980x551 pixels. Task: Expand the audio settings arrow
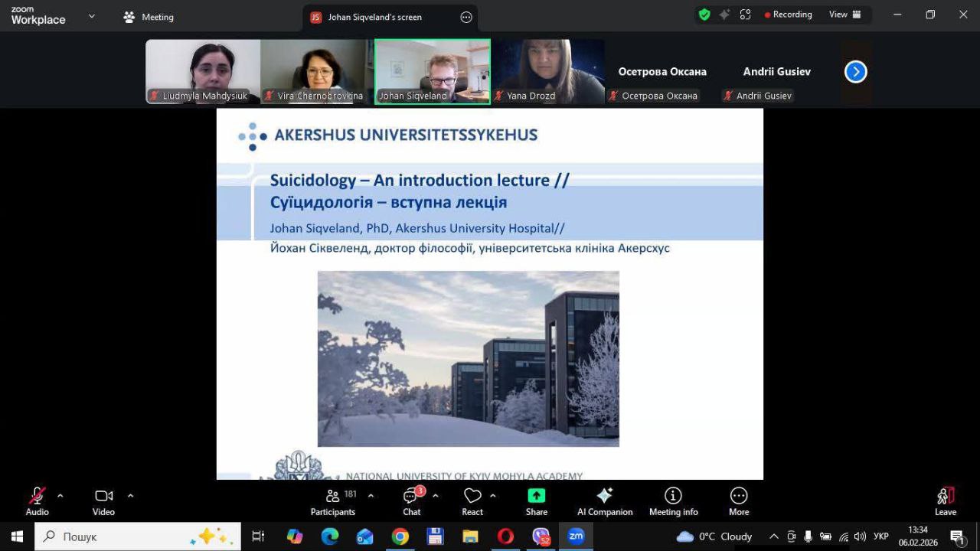pos(60,495)
